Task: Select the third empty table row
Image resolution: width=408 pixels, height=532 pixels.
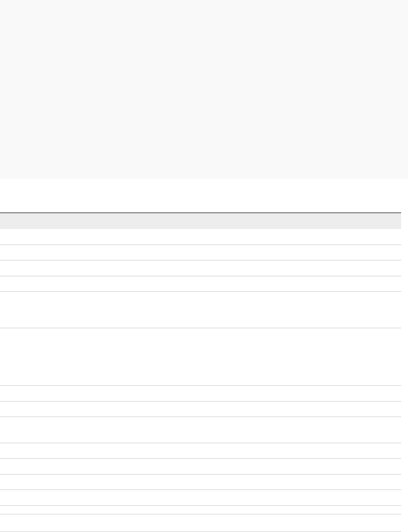Action: pyautogui.click(x=201, y=268)
